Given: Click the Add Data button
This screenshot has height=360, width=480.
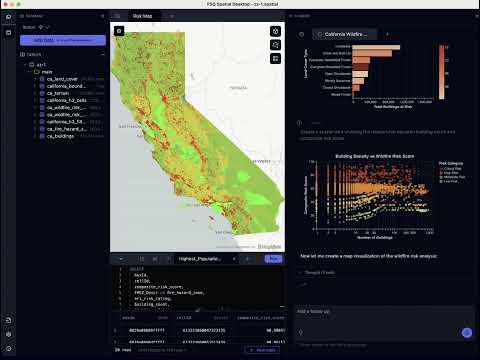Looking at the screenshot, I should (63, 40).
